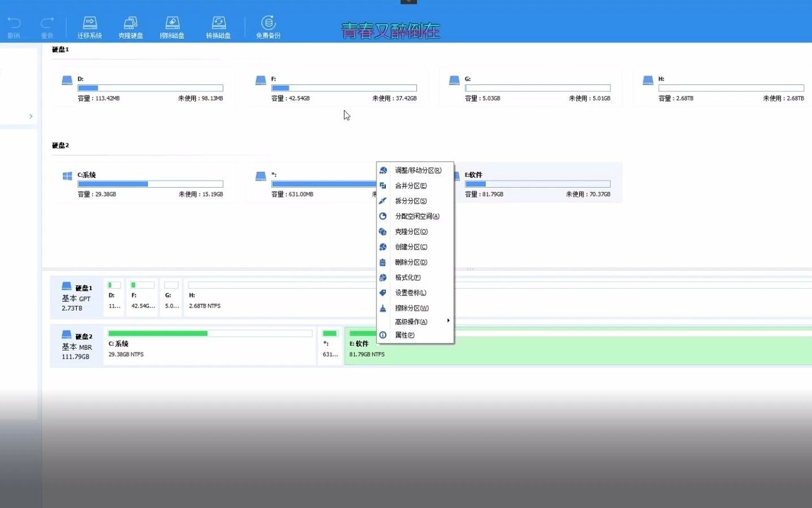812x508 pixels.
Task: Choose 删除分区 in the context menu
Action: [x=415, y=262]
